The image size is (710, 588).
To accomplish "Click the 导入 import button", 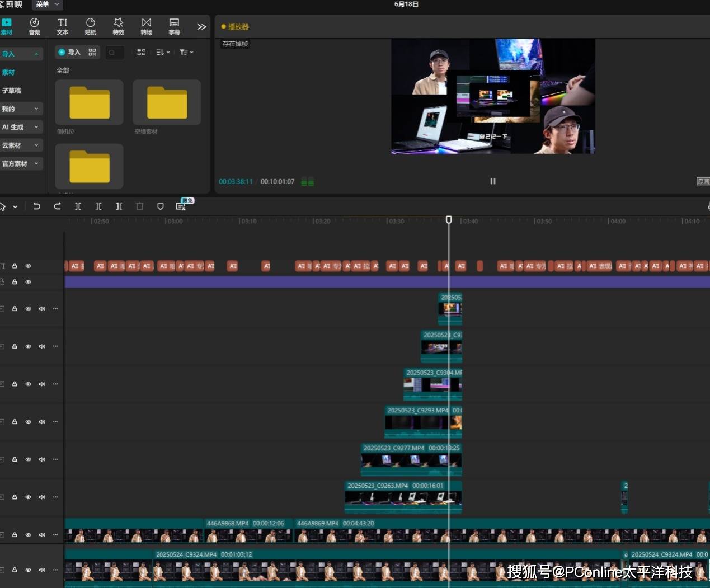I will pos(69,52).
